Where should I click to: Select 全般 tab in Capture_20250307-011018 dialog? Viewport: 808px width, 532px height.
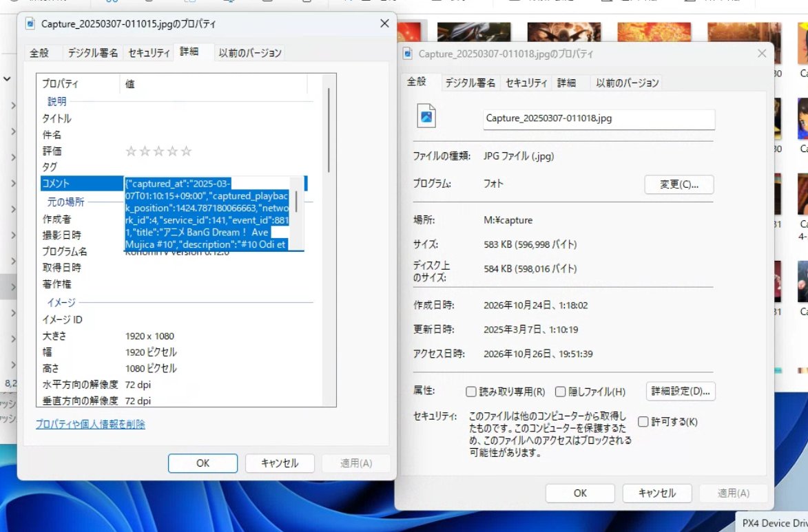pyautogui.click(x=416, y=81)
